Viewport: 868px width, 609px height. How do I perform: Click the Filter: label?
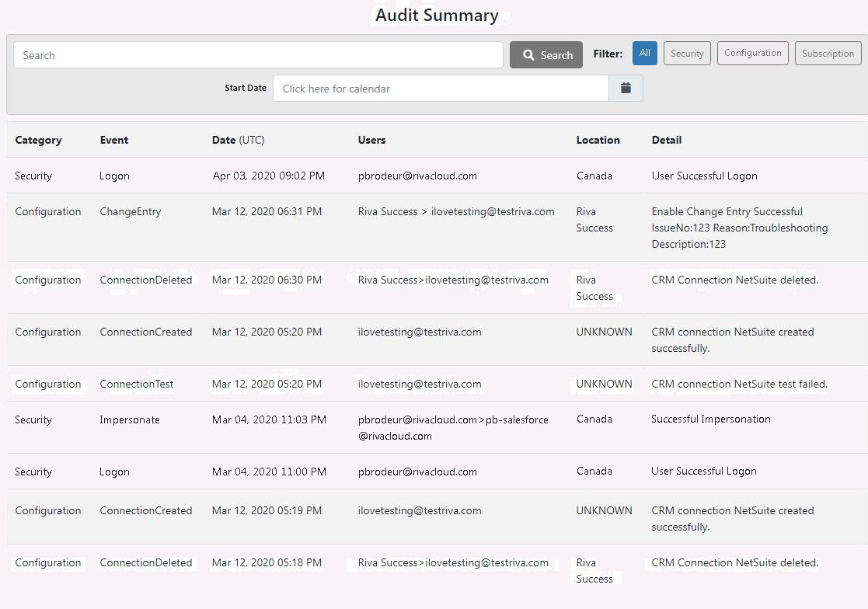click(x=608, y=54)
